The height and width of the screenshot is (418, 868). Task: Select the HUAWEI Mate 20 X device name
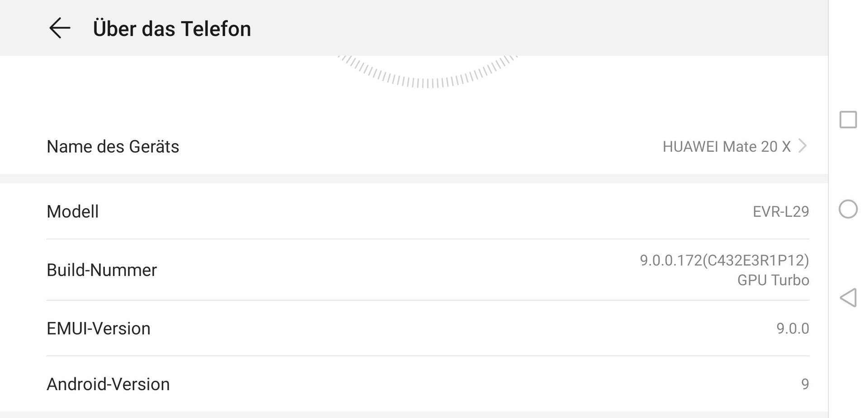(x=726, y=146)
